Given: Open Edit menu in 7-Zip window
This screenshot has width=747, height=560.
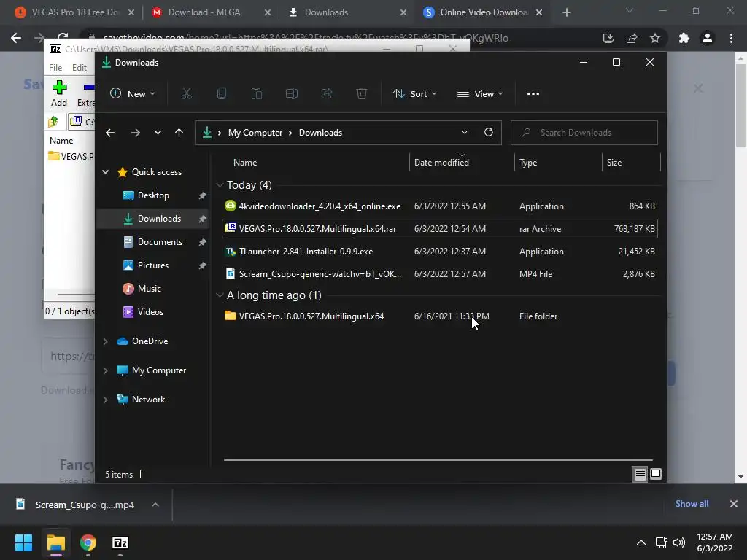Looking at the screenshot, I should pos(79,68).
